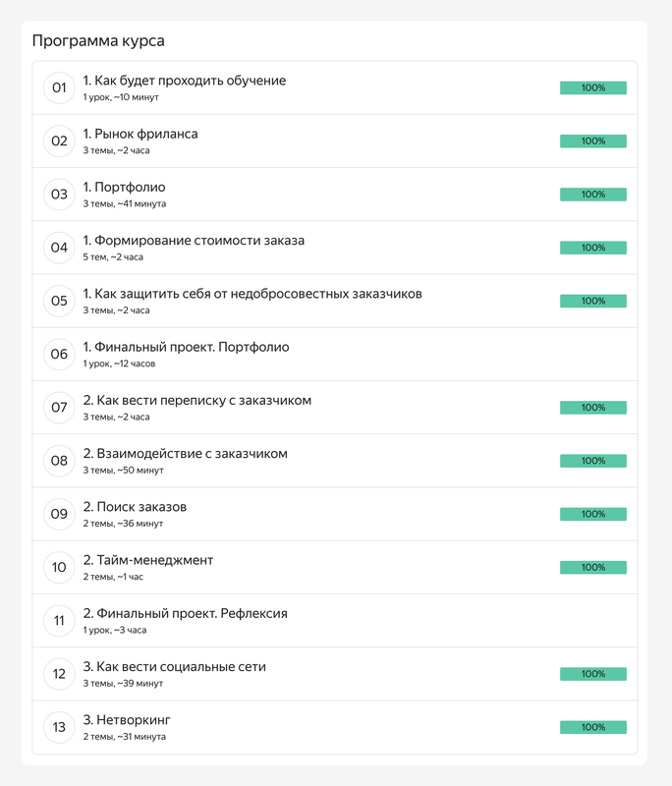Expand the Рынок фриланса module row
This screenshot has height=786, width=672.
coord(140,134)
